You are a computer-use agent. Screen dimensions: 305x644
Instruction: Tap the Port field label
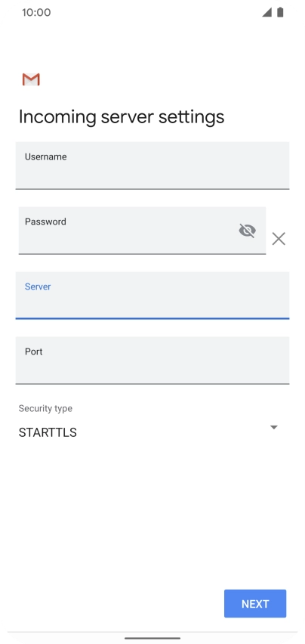[x=34, y=351]
